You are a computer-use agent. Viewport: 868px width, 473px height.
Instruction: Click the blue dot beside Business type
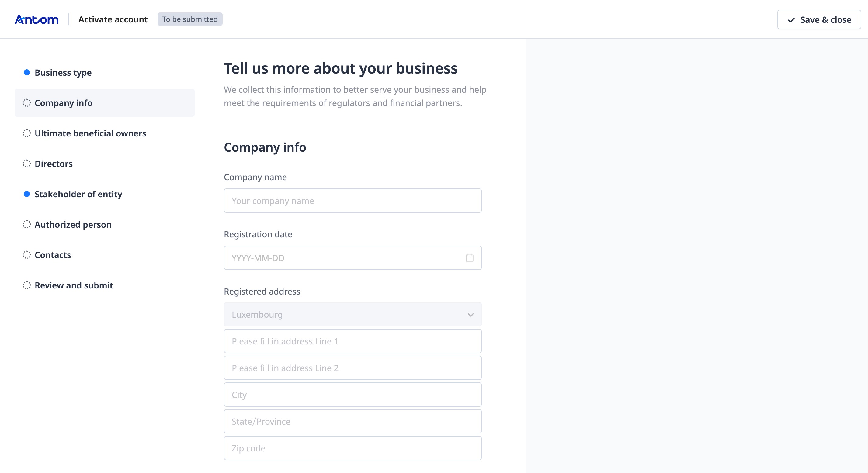click(27, 72)
